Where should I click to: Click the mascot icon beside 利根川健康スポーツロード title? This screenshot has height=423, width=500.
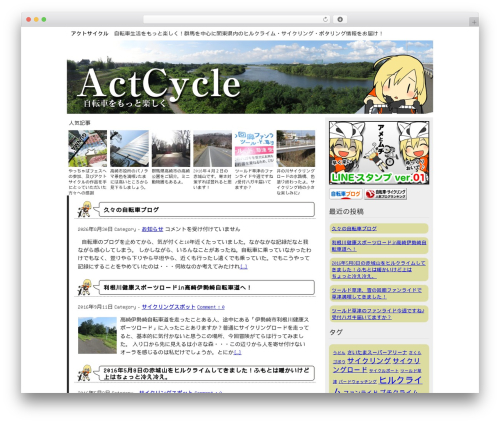(x=84, y=287)
